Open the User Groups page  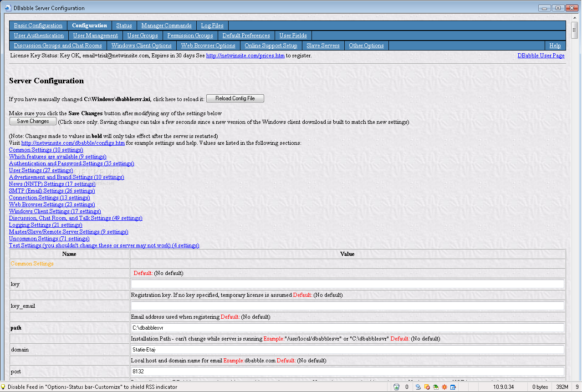[143, 36]
